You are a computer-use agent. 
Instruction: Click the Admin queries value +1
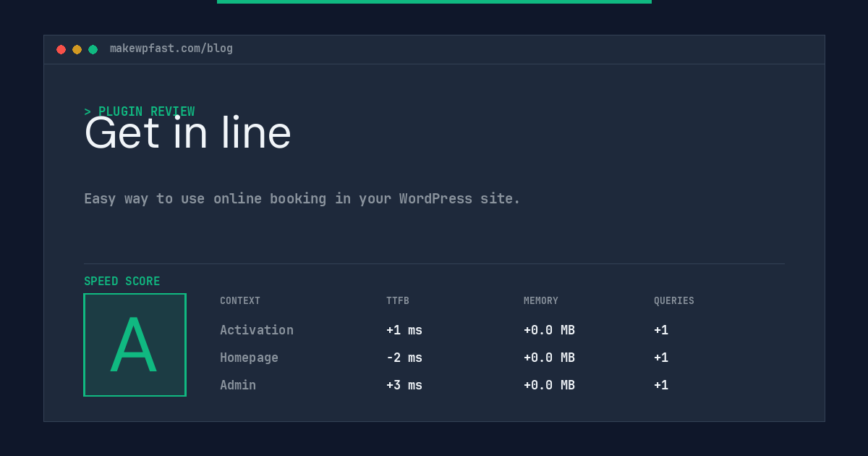(661, 385)
